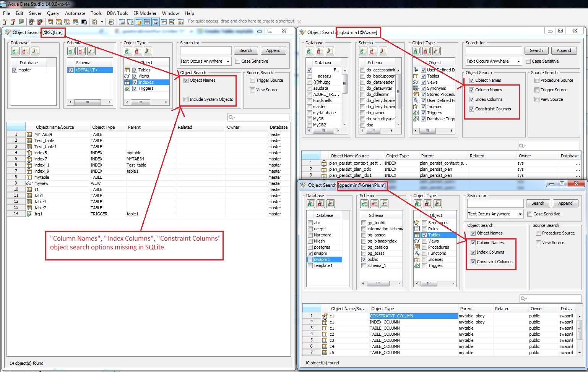Image resolution: width=588 pixels, height=372 pixels.
Task: Open the Automate menu
Action: pyautogui.click(x=75, y=13)
